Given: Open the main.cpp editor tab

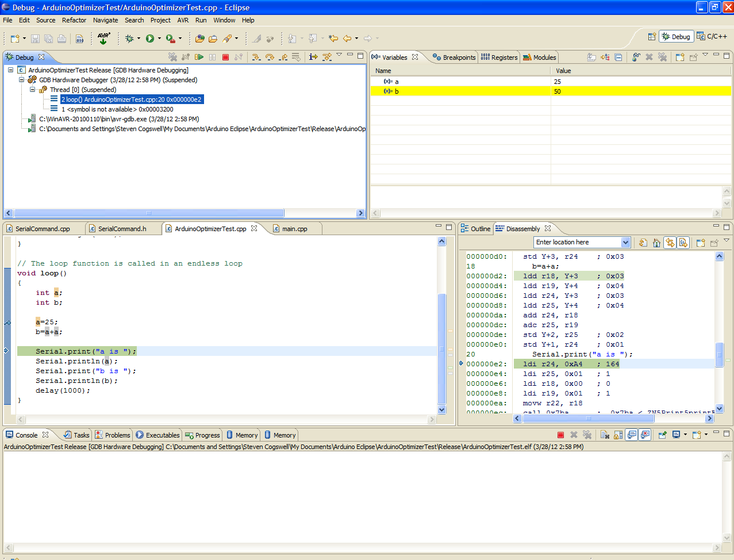Looking at the screenshot, I should click(294, 229).
